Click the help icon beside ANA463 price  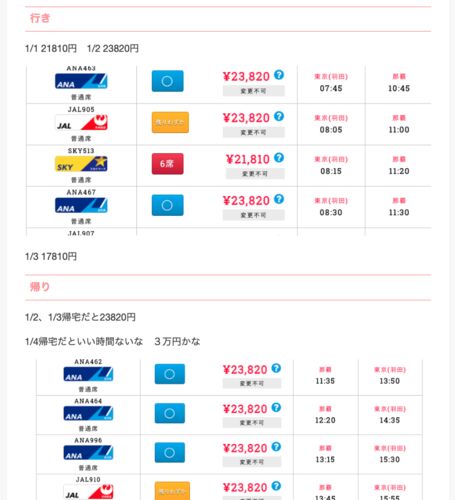[x=279, y=75]
